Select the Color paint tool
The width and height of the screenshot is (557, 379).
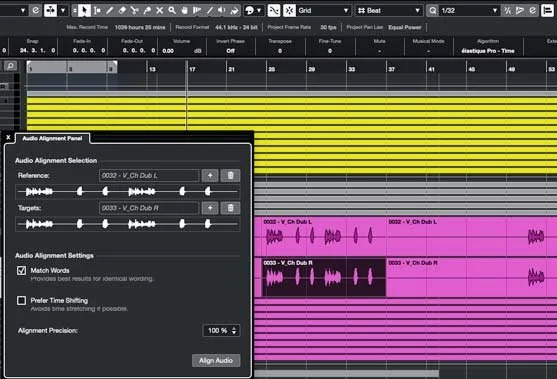click(234, 11)
